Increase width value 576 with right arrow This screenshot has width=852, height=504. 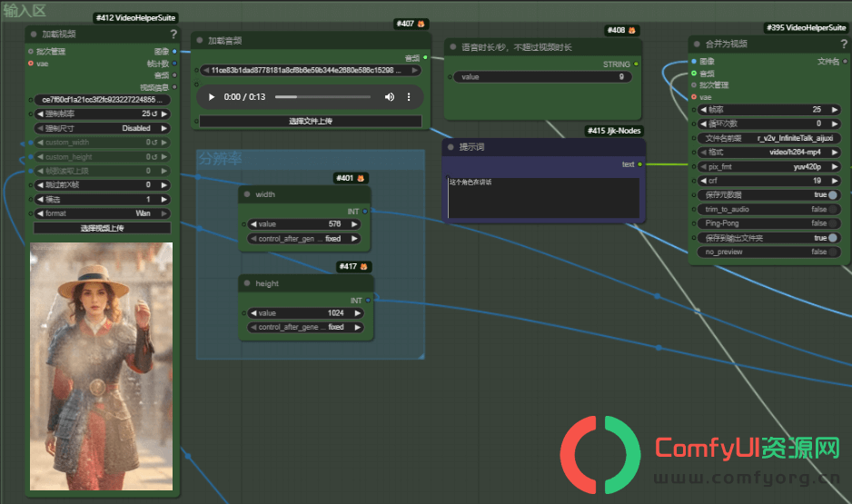pyautogui.click(x=355, y=223)
